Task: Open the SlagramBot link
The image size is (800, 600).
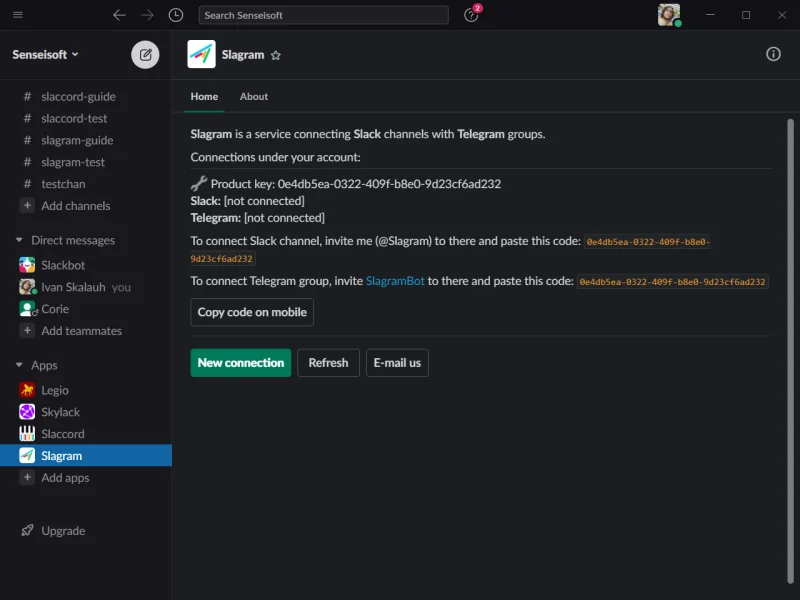Action: click(395, 281)
